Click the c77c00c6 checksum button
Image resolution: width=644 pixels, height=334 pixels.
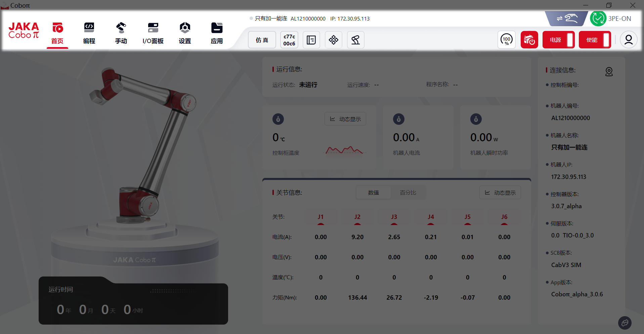point(289,40)
